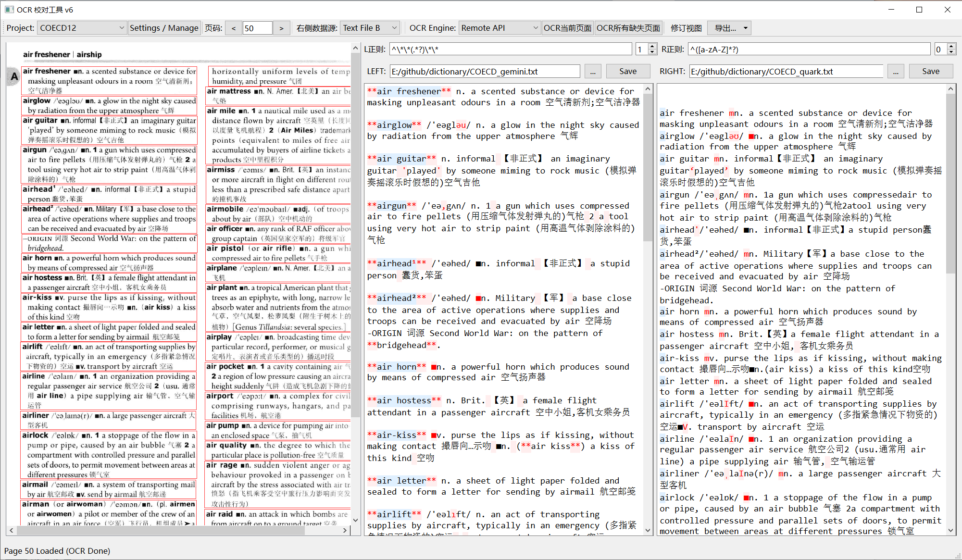Click the L正则 regex input field

(x=510, y=49)
